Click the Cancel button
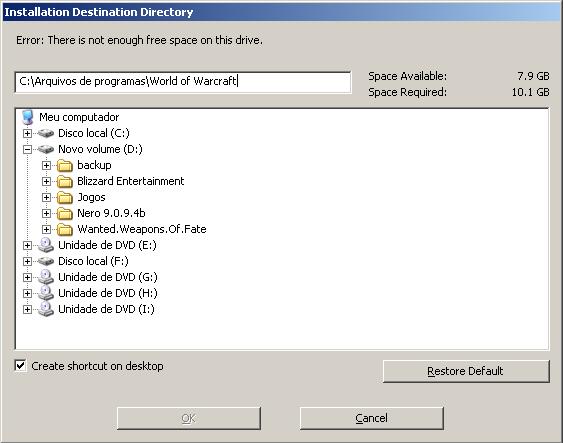This screenshot has height=443, width=563. click(372, 418)
